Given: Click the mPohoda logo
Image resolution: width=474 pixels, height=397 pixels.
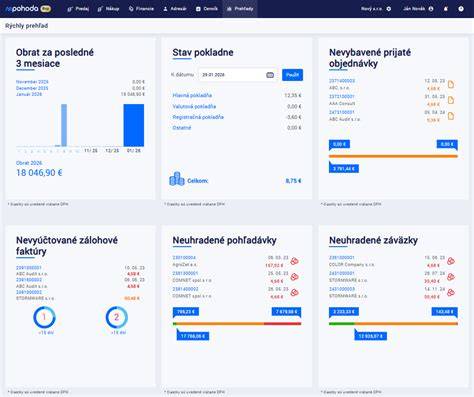Looking at the screenshot, I should pos(28,9).
